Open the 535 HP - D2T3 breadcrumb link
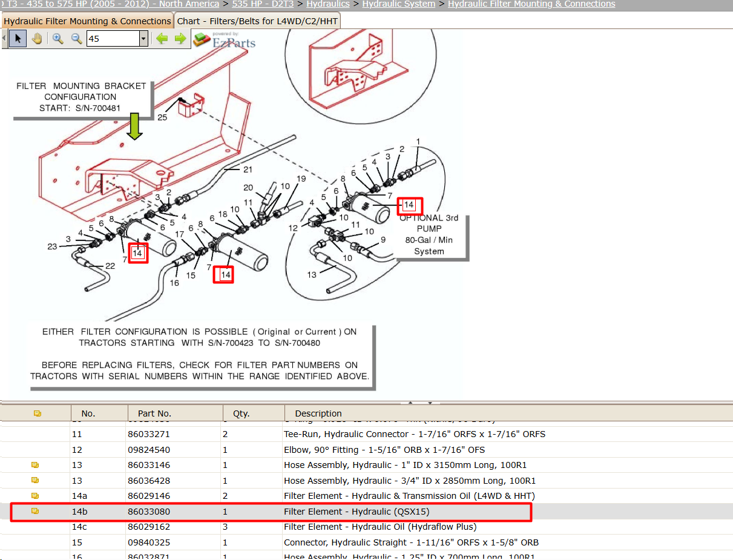The height and width of the screenshot is (560, 733). (x=263, y=4)
